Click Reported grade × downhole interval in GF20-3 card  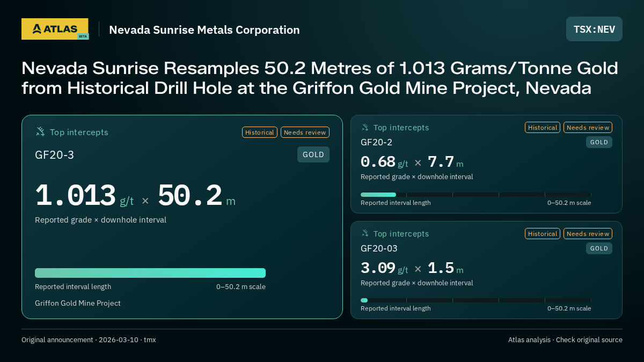pyautogui.click(x=100, y=220)
